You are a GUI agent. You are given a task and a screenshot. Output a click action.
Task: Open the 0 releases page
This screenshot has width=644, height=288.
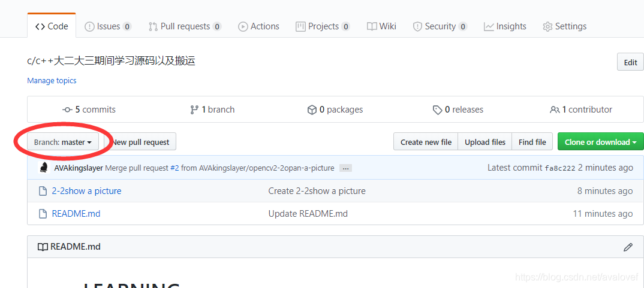(458, 110)
